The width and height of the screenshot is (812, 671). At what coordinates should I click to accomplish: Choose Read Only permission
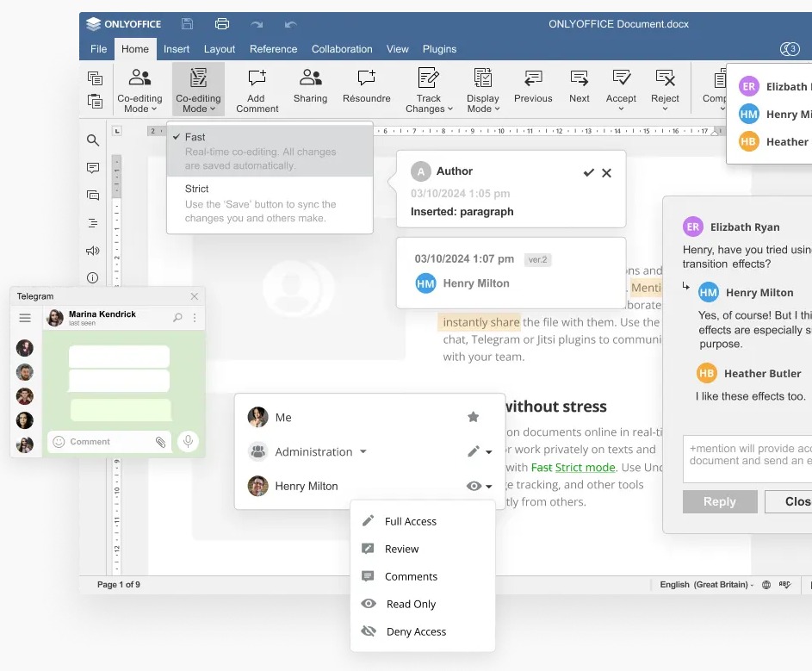[x=423, y=604]
